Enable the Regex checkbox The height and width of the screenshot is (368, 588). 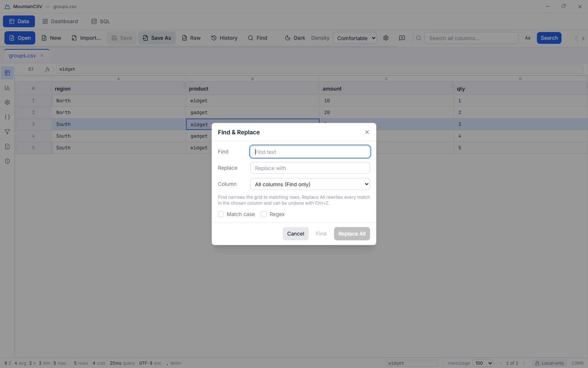tap(264, 214)
